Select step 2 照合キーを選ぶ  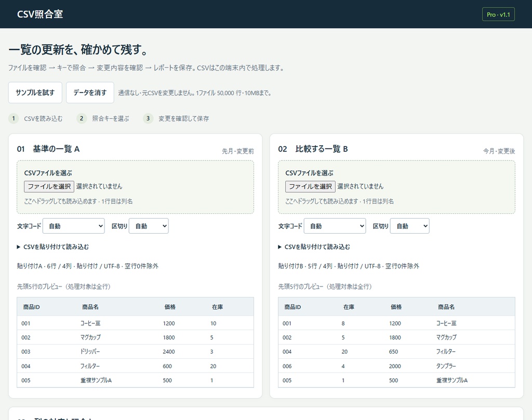point(103,118)
